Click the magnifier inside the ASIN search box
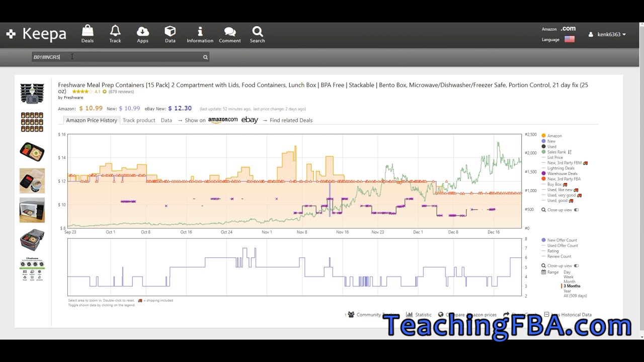The image size is (644, 362). click(205, 57)
